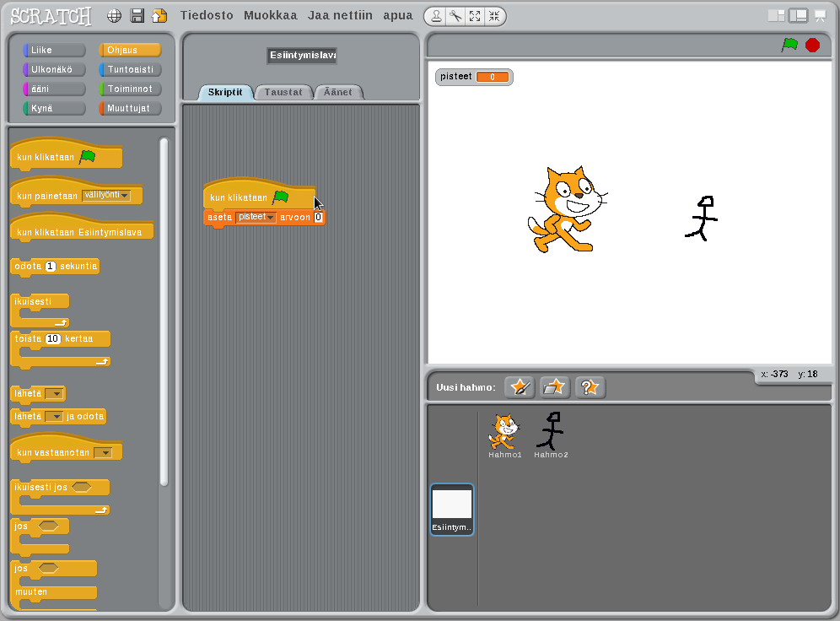840x621 pixels.
Task: Select the Tuntoaisti block category
Action: click(x=130, y=69)
